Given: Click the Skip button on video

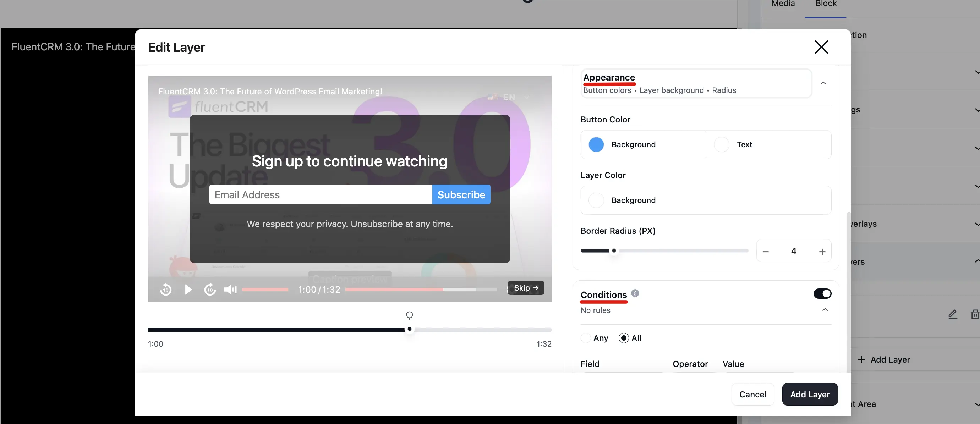Looking at the screenshot, I should click(526, 288).
